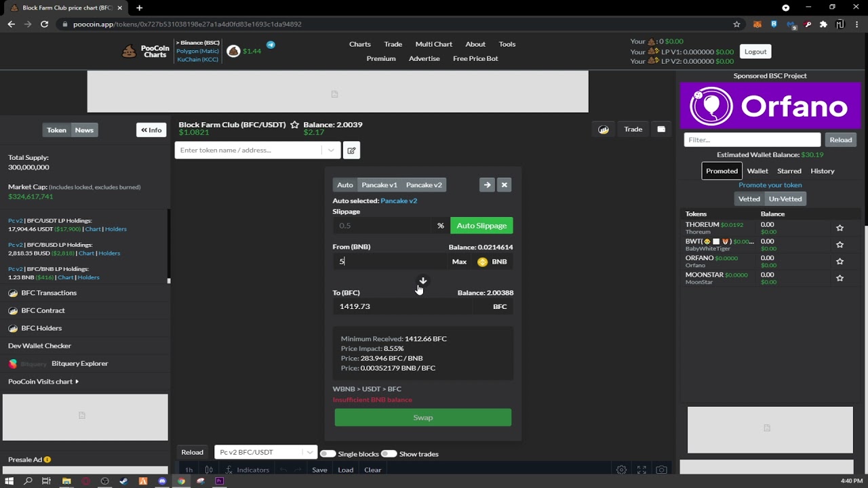Open the Telegram icon next to price
The image size is (868, 488).
(271, 45)
